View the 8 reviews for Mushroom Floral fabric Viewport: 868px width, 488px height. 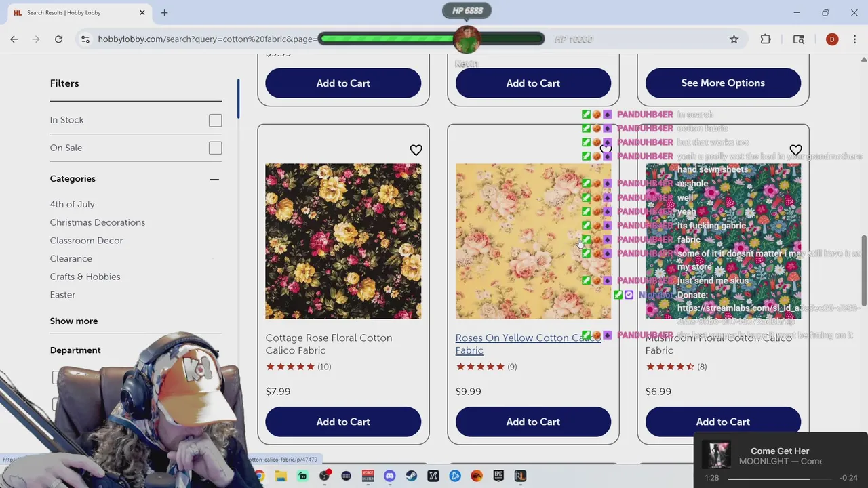click(x=702, y=367)
